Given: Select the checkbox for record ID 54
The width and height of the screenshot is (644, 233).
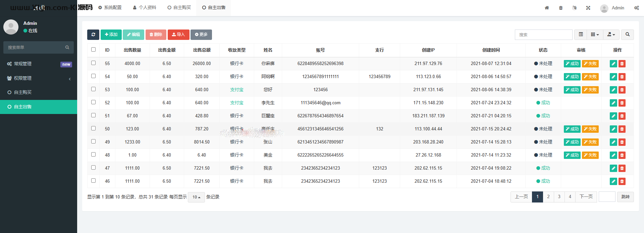Looking at the screenshot, I should tap(93, 76).
